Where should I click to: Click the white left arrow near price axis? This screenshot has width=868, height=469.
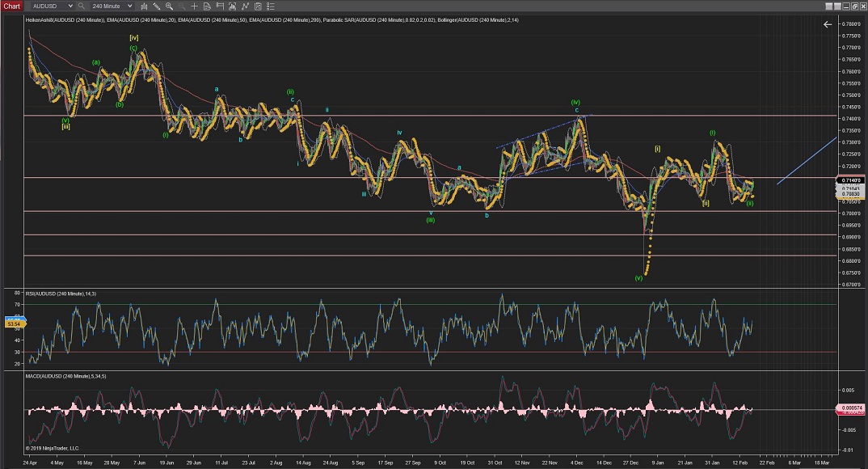pyautogui.click(x=827, y=24)
